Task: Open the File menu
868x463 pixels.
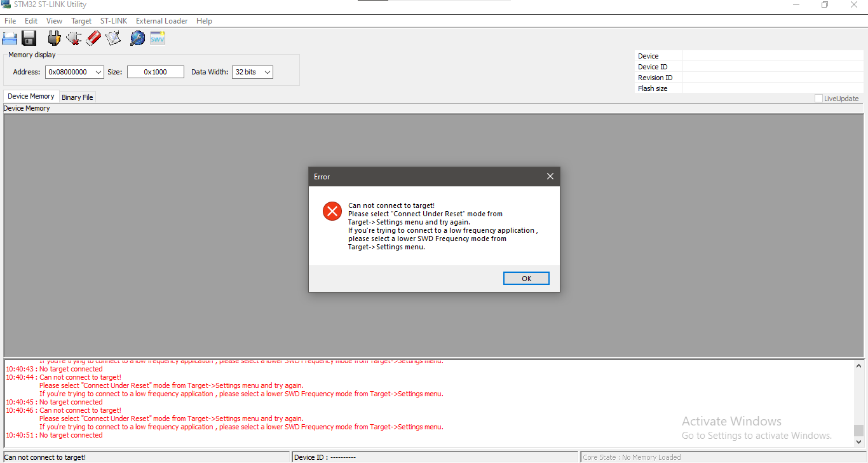Action: (10, 21)
